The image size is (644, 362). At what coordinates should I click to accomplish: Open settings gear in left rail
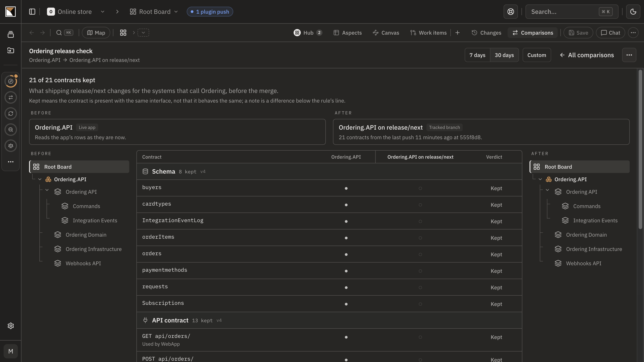(x=11, y=326)
